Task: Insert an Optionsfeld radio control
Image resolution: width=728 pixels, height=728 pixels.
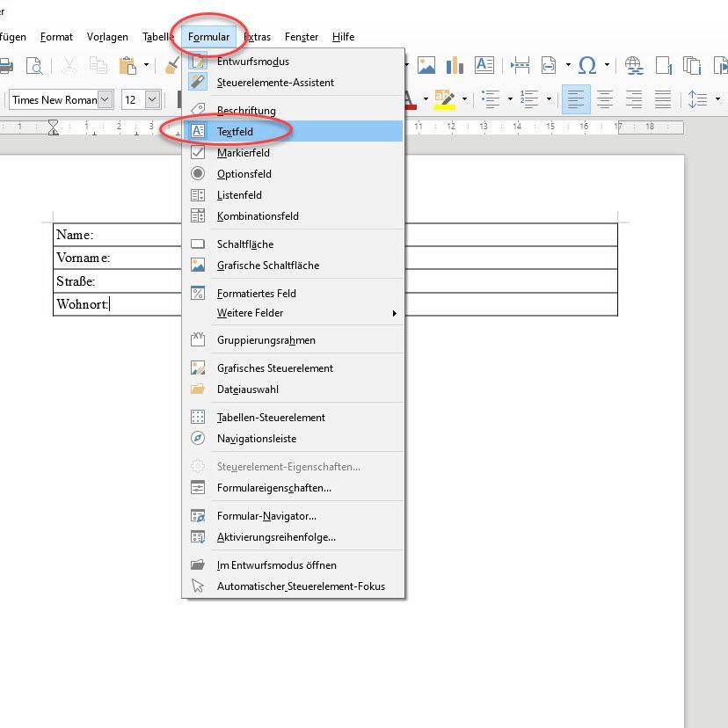Action: point(293,173)
